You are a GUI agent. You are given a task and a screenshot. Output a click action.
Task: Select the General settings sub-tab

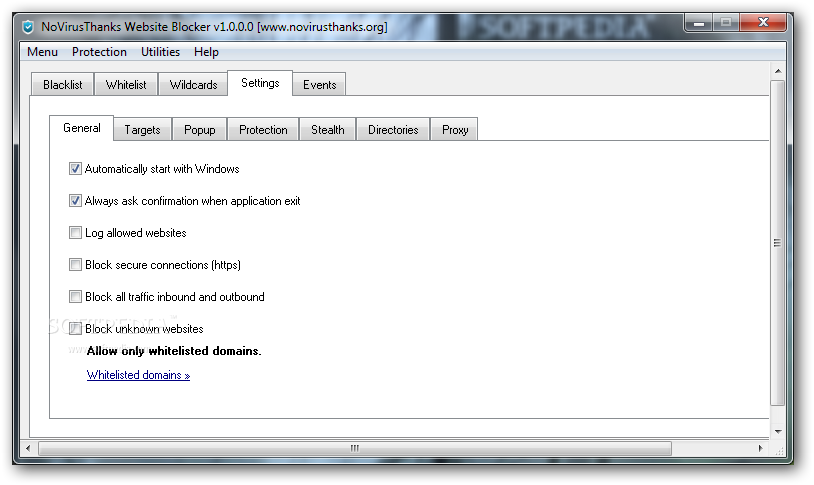coord(82,128)
